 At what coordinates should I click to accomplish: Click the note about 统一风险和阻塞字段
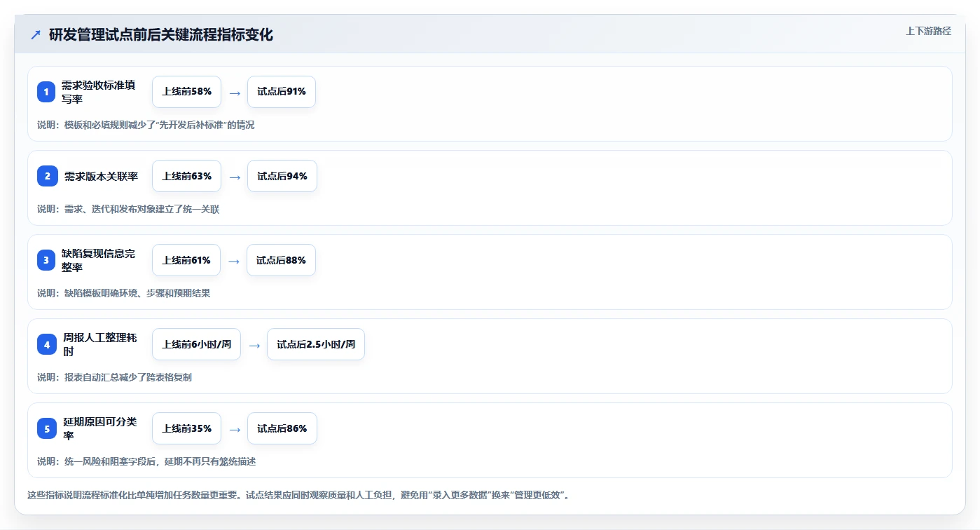pos(146,461)
